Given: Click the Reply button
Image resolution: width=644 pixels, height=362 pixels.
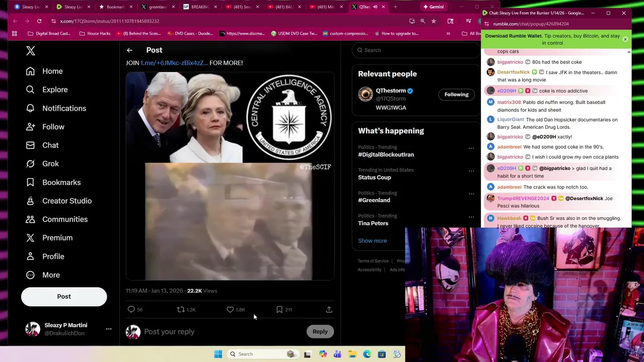Looking at the screenshot, I should tap(320, 332).
